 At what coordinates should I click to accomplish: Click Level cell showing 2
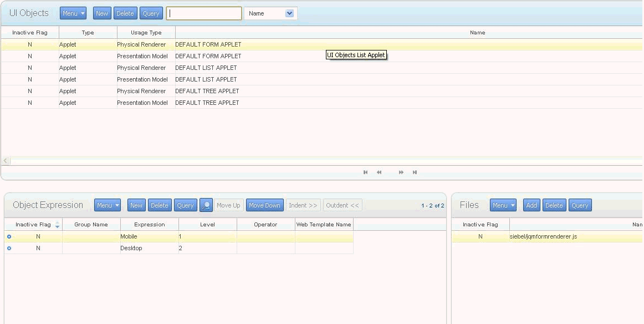pos(207,249)
